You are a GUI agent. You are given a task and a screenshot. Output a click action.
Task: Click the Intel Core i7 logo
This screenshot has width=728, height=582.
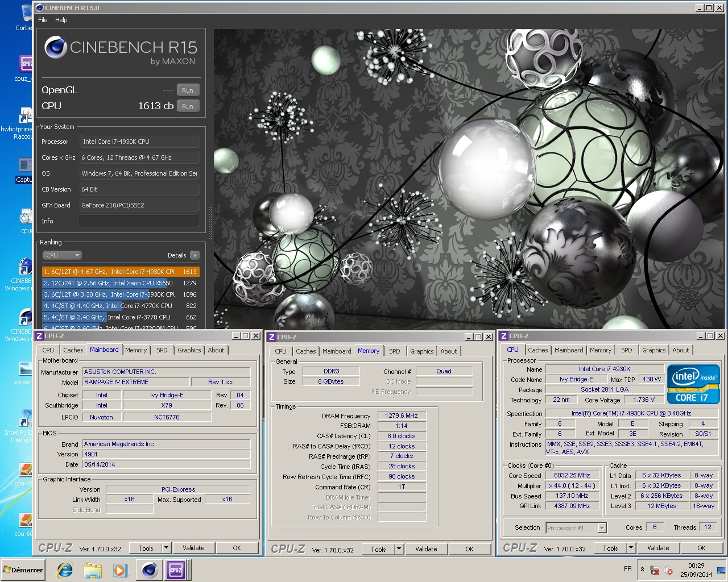(x=693, y=384)
